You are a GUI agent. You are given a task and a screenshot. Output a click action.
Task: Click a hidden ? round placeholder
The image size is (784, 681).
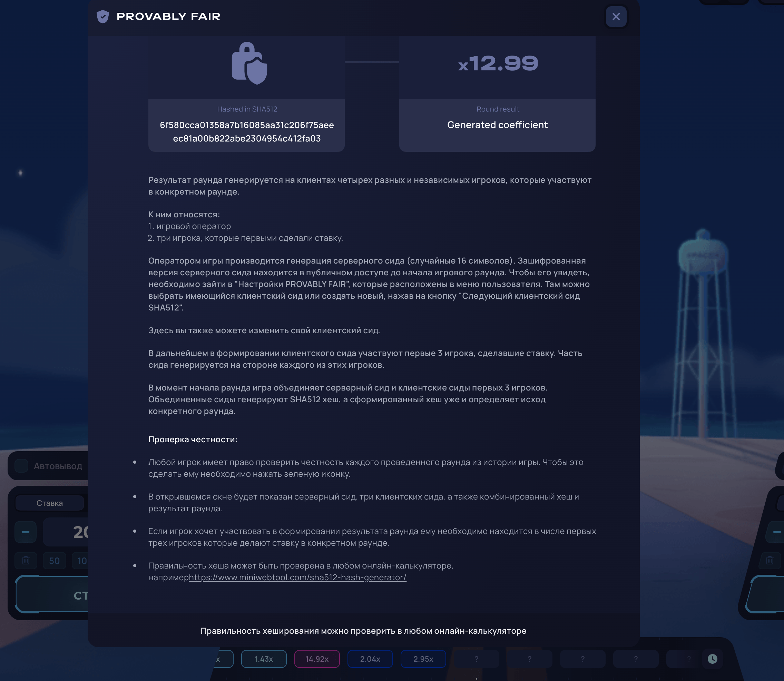point(476,659)
